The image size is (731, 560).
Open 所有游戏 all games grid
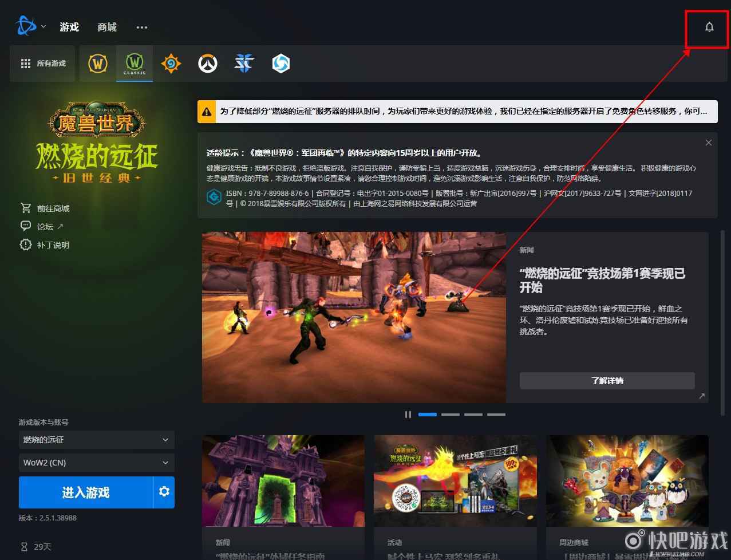[x=43, y=64]
